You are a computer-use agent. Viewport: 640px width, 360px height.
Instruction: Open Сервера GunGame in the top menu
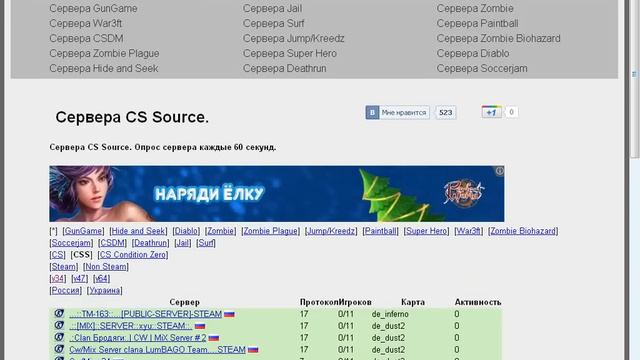(93, 8)
